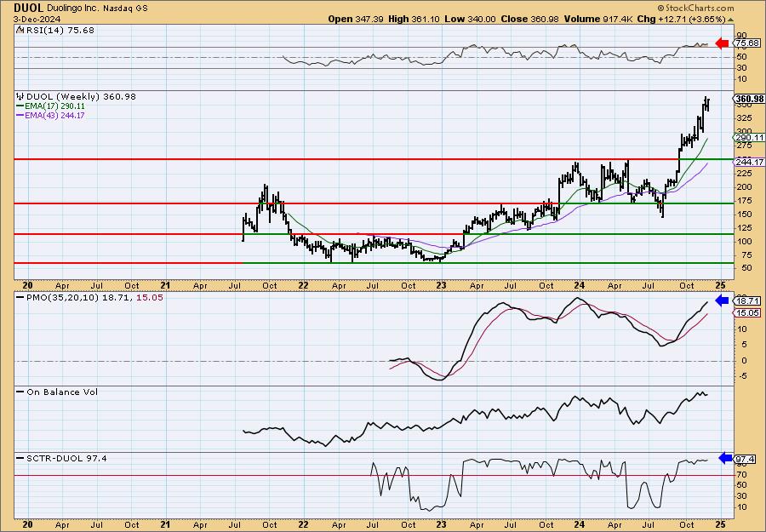
Task: Click the 200 price axis label
Action: (744, 186)
